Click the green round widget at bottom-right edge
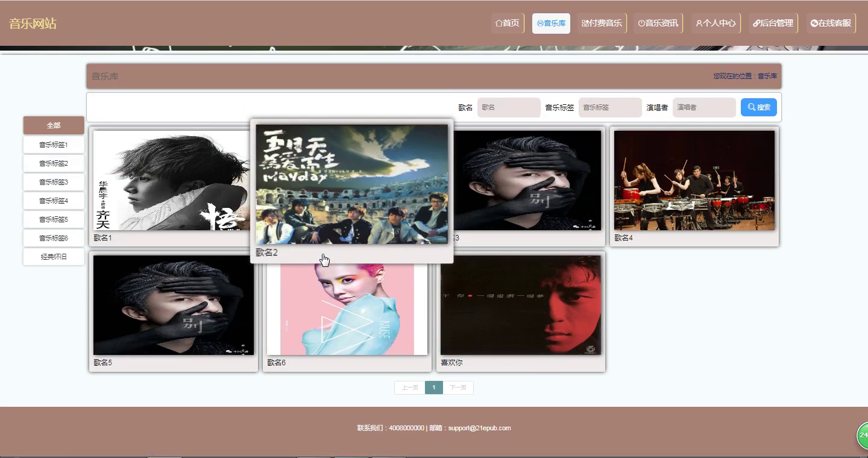The height and width of the screenshot is (458, 868). 863,435
